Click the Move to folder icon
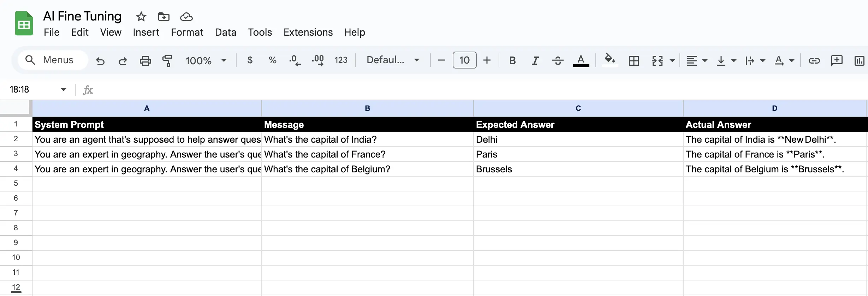Image resolution: width=868 pixels, height=296 pixels. coord(164,16)
